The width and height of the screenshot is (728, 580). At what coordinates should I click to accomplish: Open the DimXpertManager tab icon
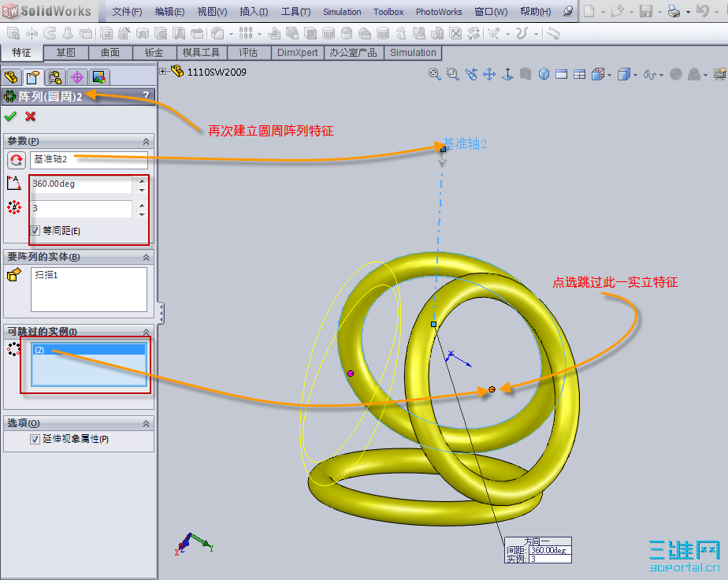coord(77,77)
